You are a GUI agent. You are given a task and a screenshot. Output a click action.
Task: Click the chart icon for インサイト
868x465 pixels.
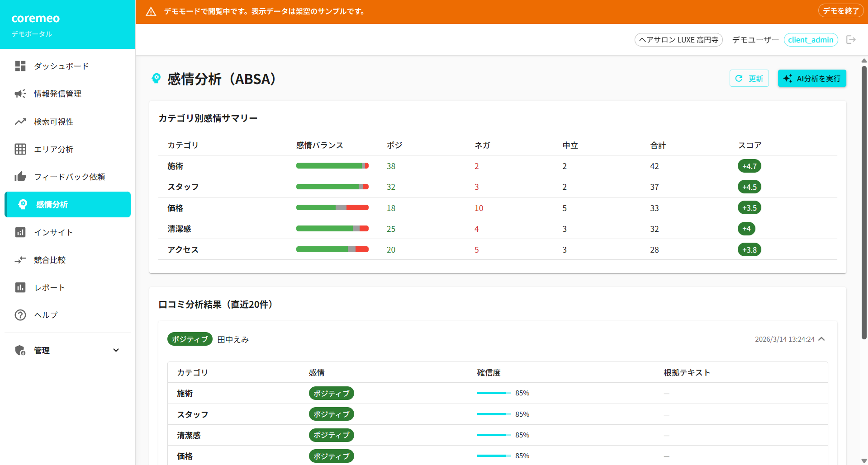click(x=20, y=232)
